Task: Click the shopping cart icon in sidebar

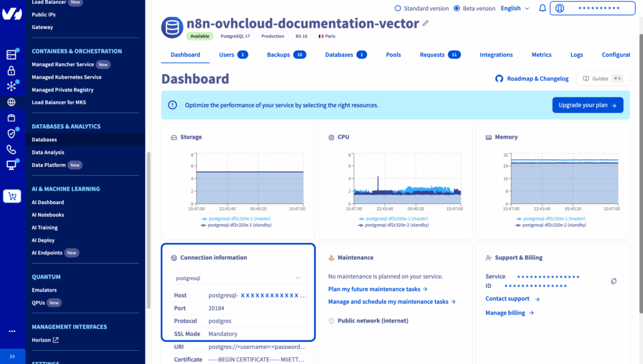Action: tap(11, 196)
